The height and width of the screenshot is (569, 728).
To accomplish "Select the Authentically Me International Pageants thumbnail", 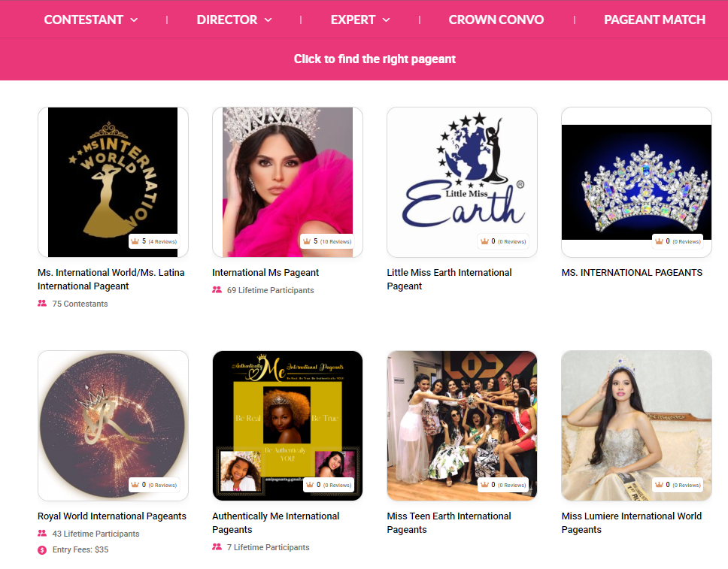I will click(x=287, y=425).
